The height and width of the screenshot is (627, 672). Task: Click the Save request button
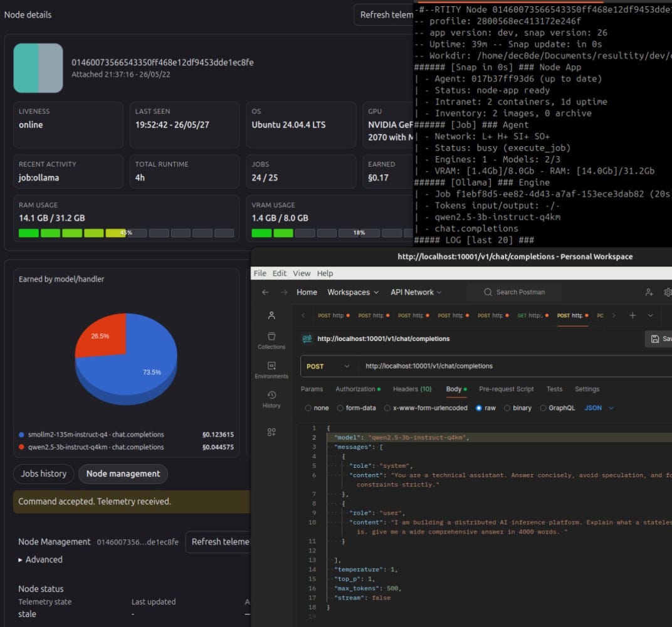(x=659, y=339)
